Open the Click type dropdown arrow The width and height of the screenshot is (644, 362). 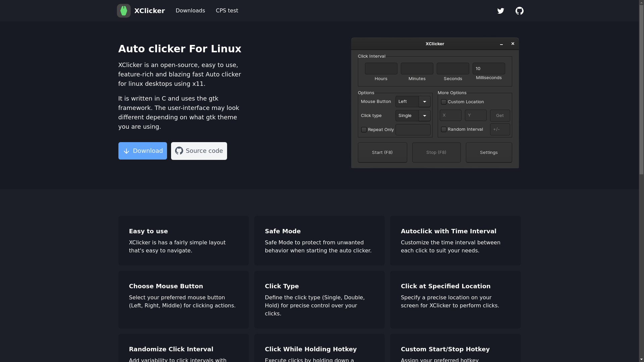[425, 116]
